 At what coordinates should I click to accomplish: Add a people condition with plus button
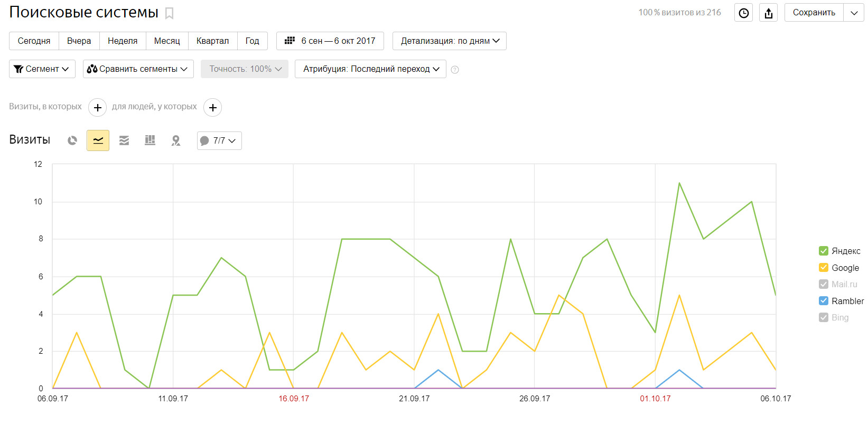212,107
